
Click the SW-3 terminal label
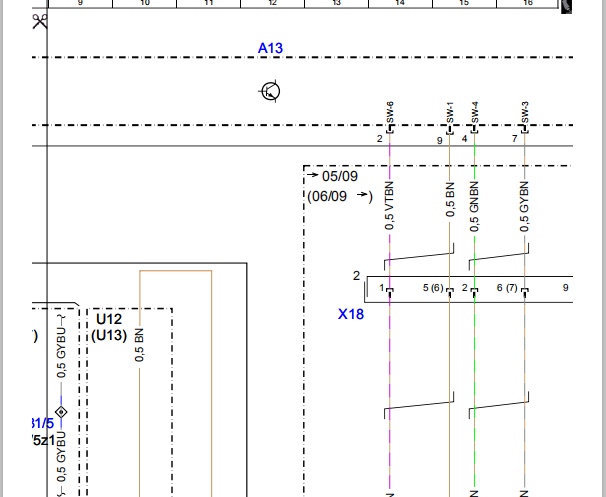point(524,112)
